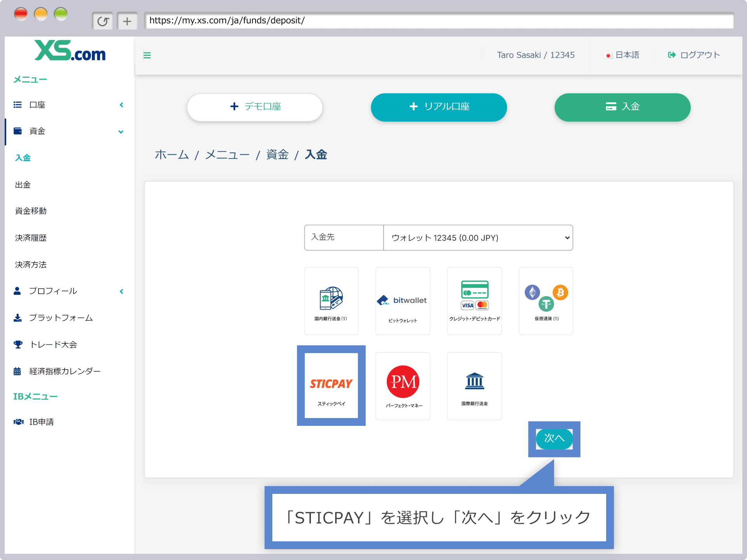This screenshot has height=560, width=747.
Task: Open 資金移動 in the sidebar
Action: click(x=31, y=211)
